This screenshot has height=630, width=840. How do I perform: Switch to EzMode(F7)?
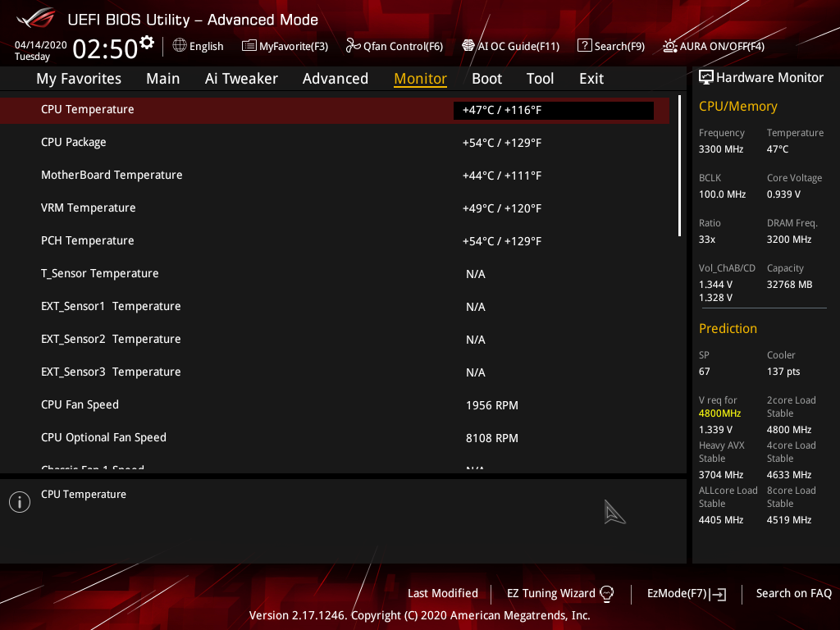coord(687,594)
